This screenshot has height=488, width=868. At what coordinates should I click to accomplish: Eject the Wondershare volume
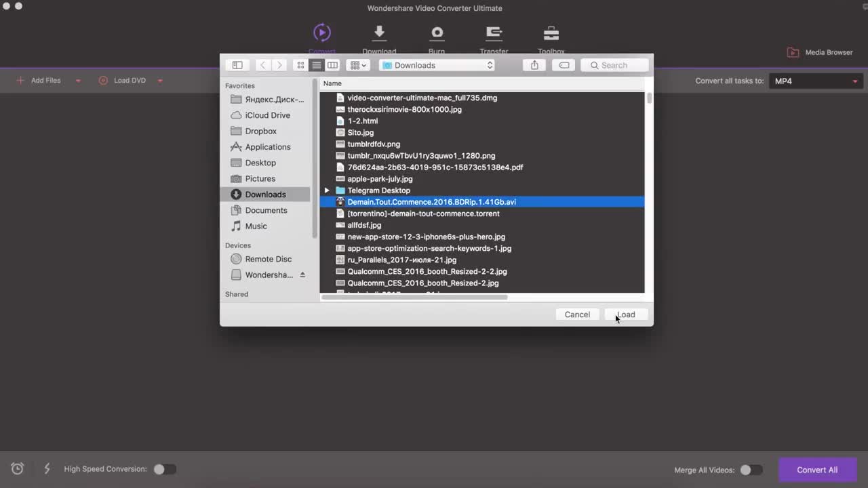[302, 275]
